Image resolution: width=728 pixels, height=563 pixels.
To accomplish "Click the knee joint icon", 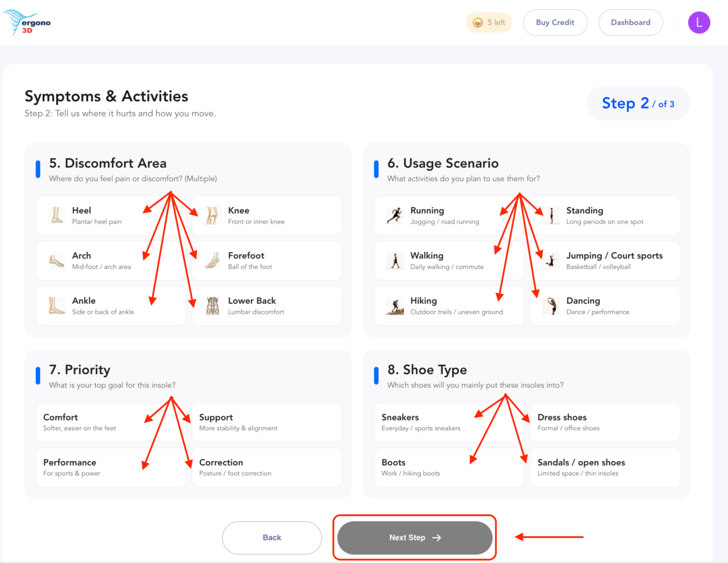I will 212,215.
